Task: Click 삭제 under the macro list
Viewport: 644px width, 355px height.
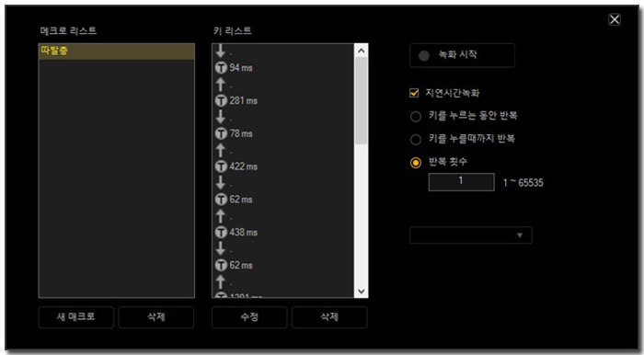Action: pyautogui.click(x=156, y=317)
